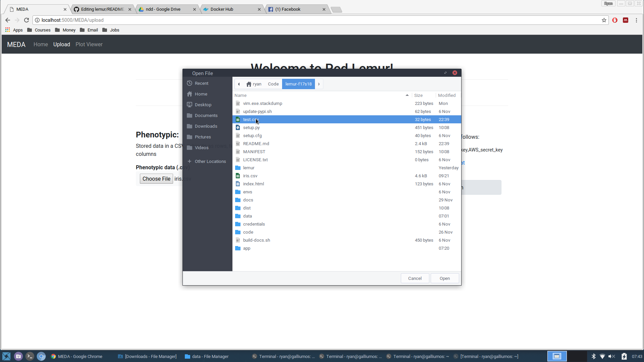Image resolution: width=644 pixels, height=362 pixels.
Task: Open Chrome three-dot menu
Action: 636,20
